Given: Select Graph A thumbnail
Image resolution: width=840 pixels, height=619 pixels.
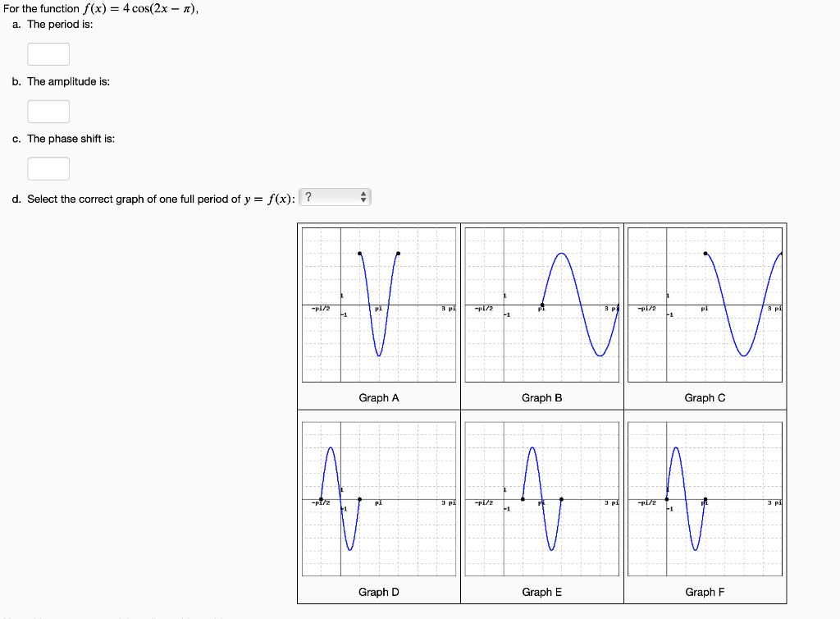Looking at the screenshot, I should (379, 305).
